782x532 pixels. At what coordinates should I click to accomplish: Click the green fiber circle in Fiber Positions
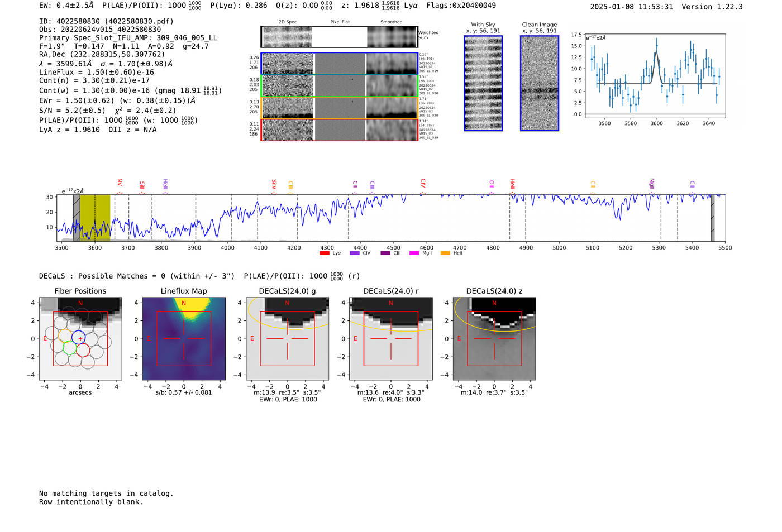(70, 348)
